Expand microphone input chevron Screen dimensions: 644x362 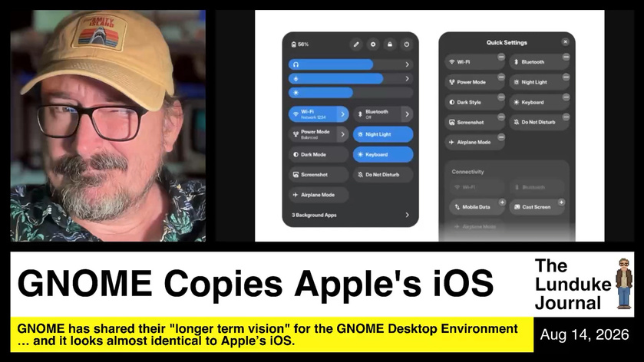407,78
